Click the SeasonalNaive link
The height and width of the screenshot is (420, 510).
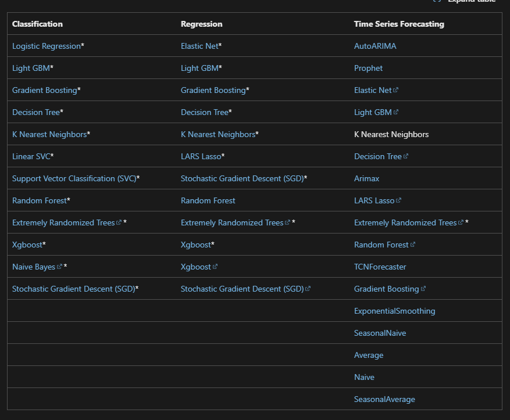380,333
